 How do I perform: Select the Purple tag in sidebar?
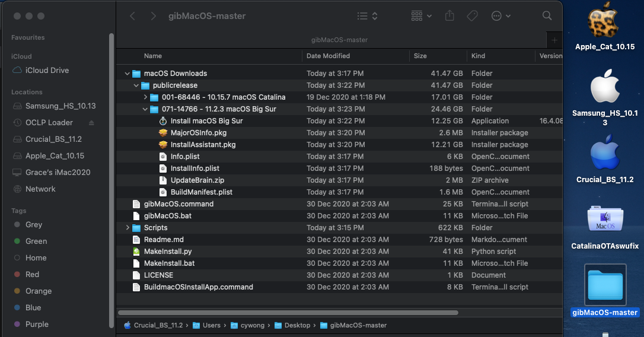pyautogui.click(x=37, y=325)
